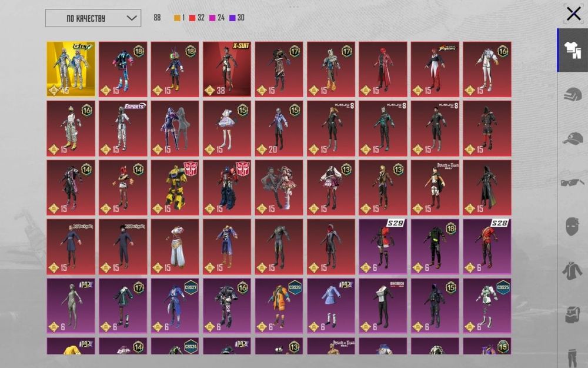Select the C9S27 blue outfit

pyautogui.click(x=175, y=306)
